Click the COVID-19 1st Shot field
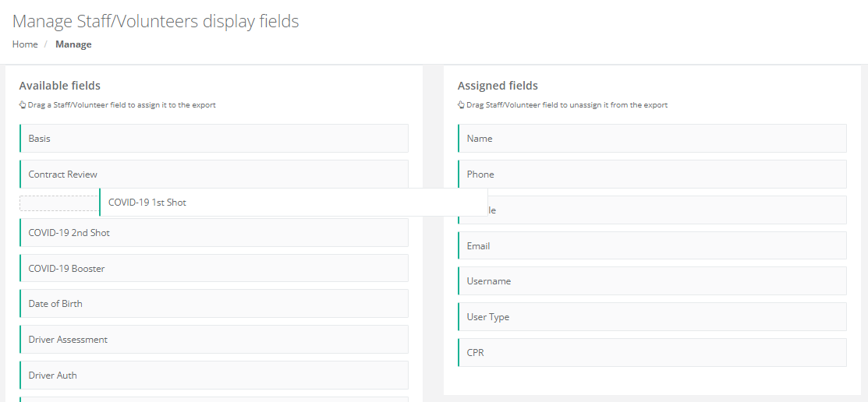This screenshot has width=868, height=402. pos(293,203)
